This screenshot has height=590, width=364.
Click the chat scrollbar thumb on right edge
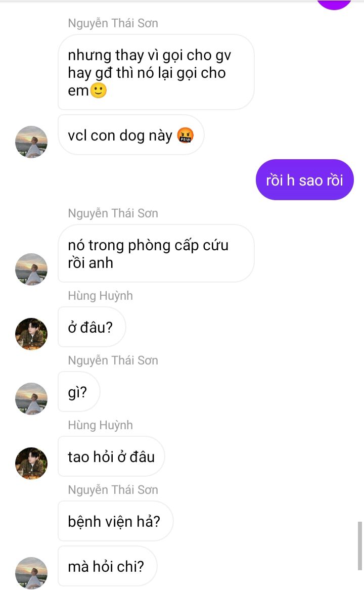pyautogui.click(x=360, y=546)
